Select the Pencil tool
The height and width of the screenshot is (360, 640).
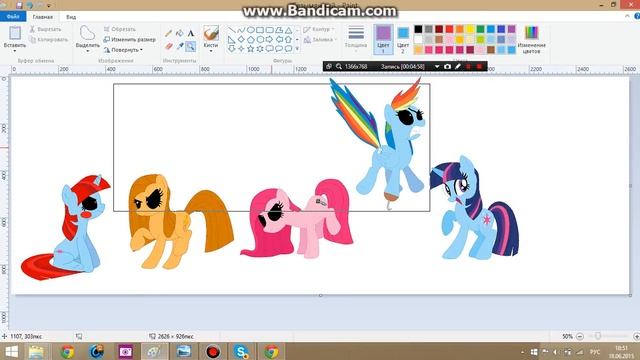coord(168,33)
